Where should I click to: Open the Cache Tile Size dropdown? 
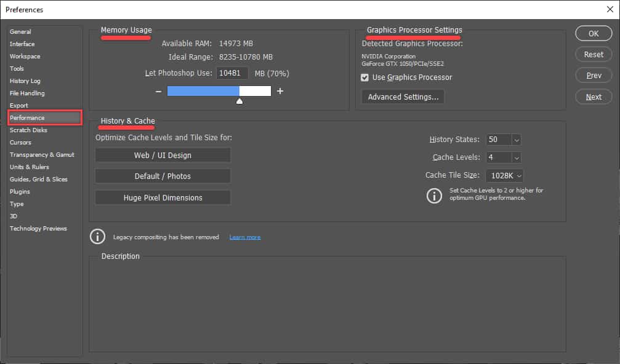pos(504,175)
